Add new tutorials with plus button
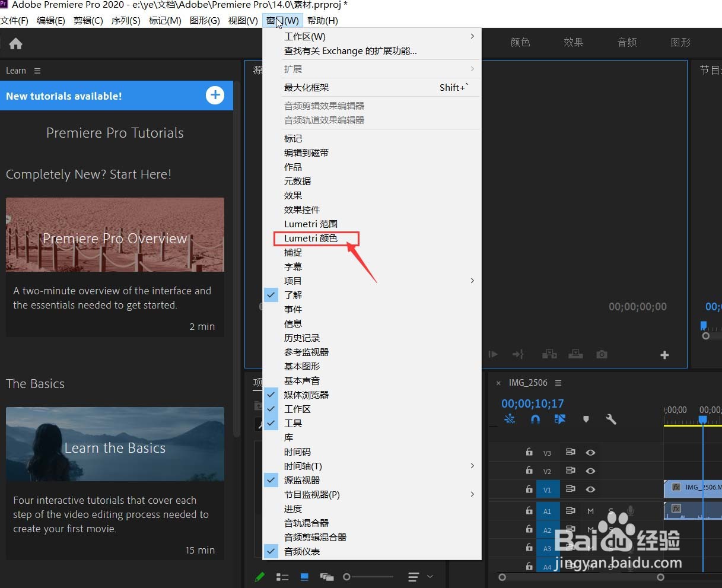 pyautogui.click(x=215, y=95)
